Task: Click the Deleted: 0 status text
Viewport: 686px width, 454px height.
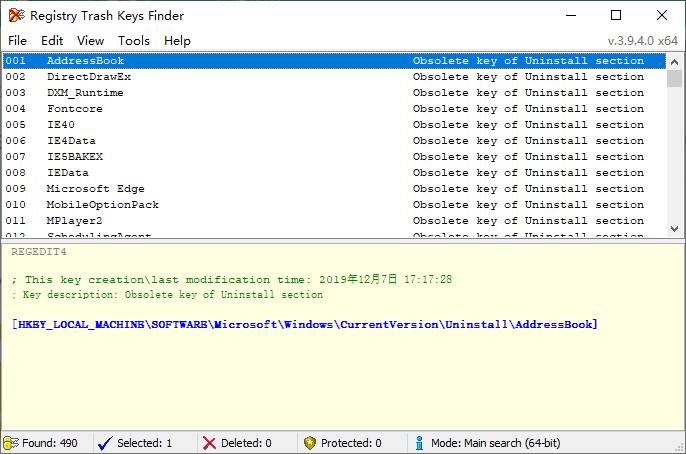Action: [246, 443]
